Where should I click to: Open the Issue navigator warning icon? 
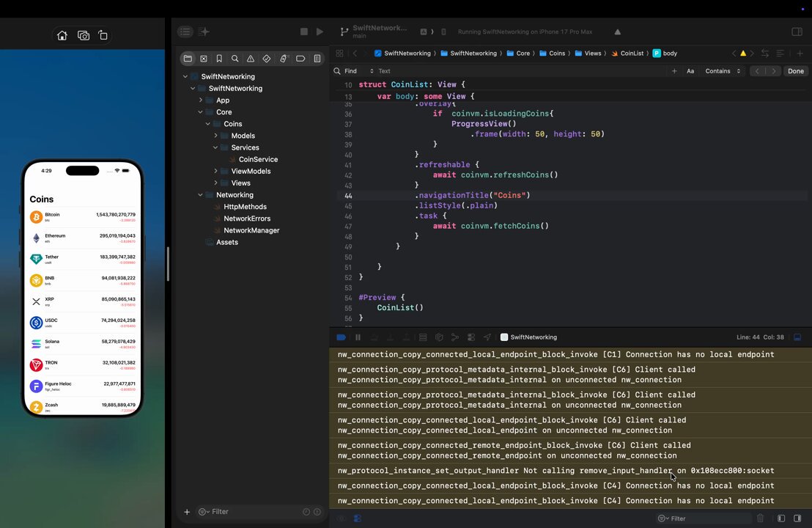(x=251, y=59)
